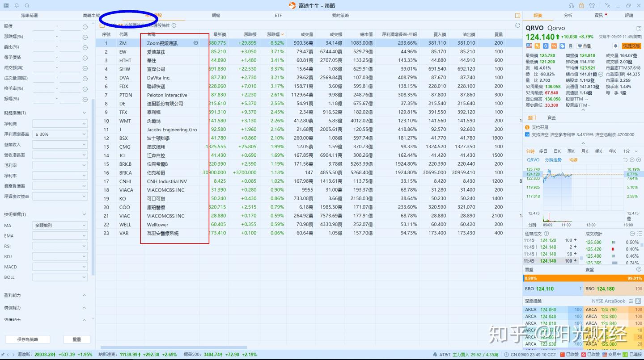The width and height of the screenshot is (644, 360).
Task: Open the 淨利潤增長率 ≥30% dropdown
Action: (60, 134)
